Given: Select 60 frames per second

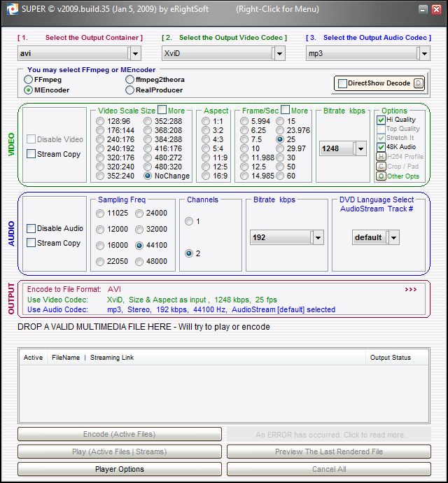Looking at the screenshot, I should point(280,176).
